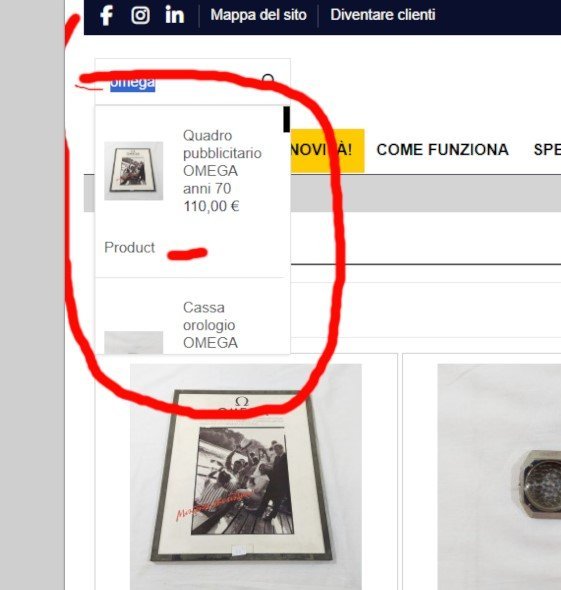561x590 pixels.
Task: Open the Instagram social icon
Action: (140, 15)
